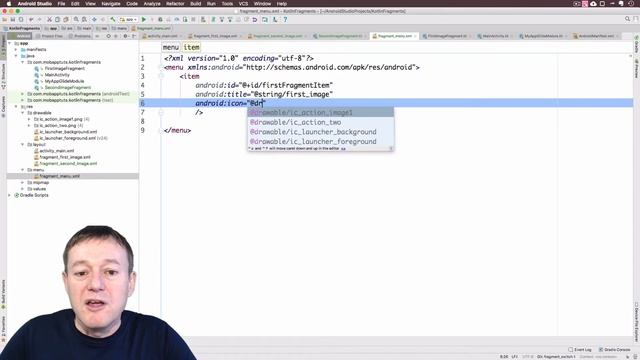
Task: Collapse the java folder node
Action: (16, 56)
